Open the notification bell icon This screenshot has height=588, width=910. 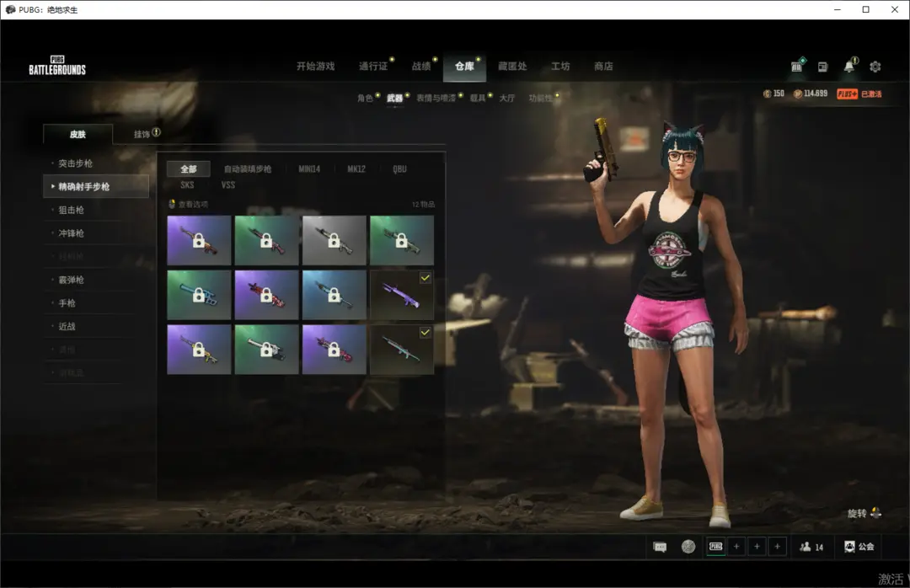pos(849,66)
